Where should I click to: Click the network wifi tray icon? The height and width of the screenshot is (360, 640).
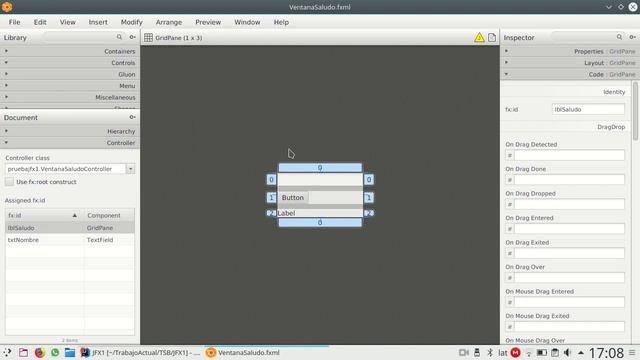529,353
